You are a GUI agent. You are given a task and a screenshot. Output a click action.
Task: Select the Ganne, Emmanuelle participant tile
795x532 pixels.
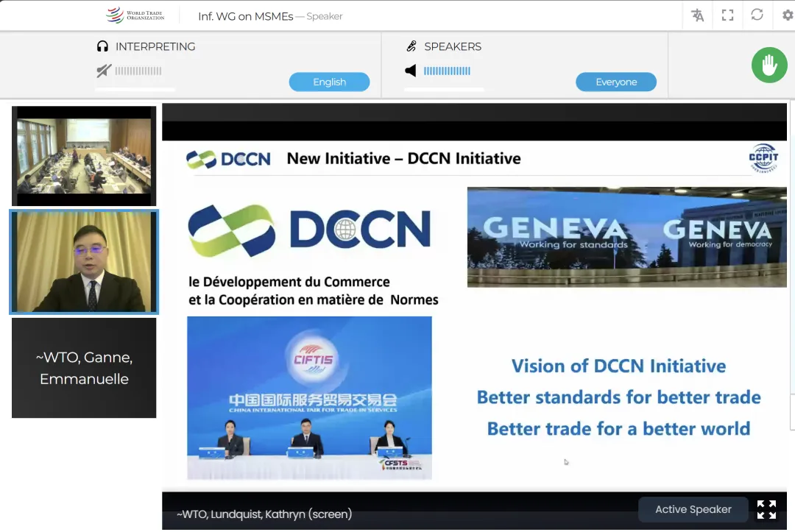(84, 368)
